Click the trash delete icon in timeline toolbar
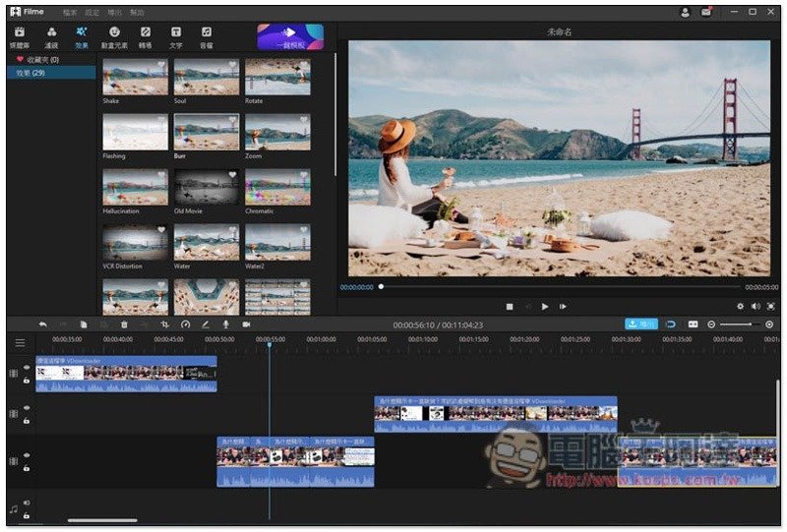The width and height of the screenshot is (787, 532). [124, 325]
